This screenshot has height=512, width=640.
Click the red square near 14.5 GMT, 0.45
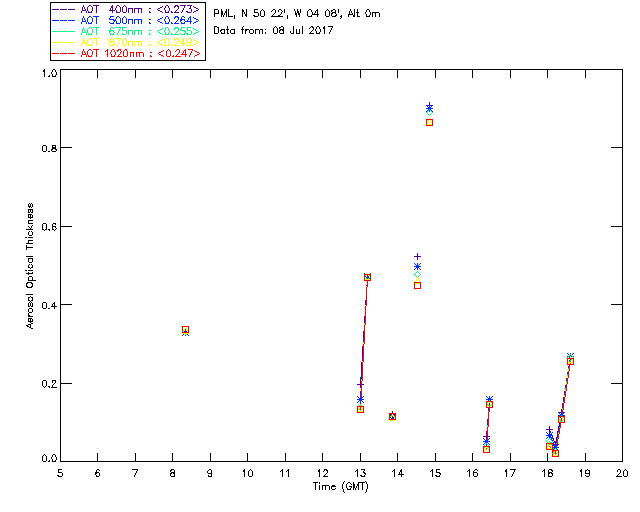click(417, 286)
